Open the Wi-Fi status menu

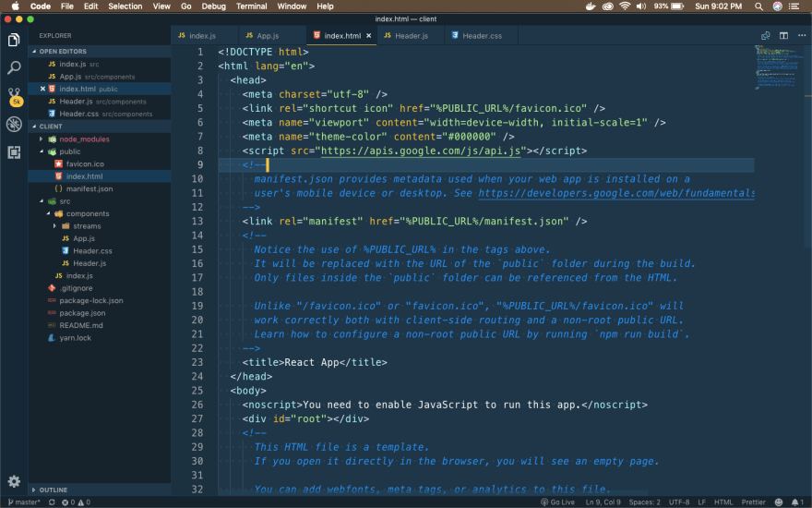pos(625,6)
